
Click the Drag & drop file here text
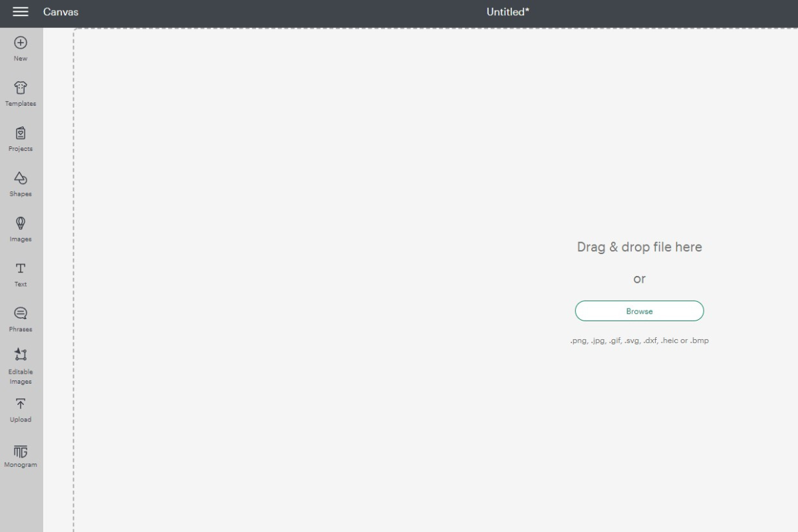pos(639,247)
